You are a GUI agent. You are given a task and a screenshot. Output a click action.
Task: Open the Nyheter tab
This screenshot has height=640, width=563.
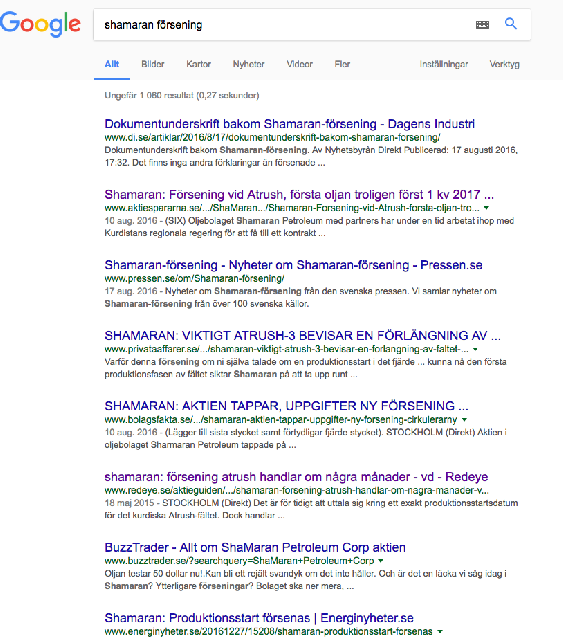coord(249,64)
